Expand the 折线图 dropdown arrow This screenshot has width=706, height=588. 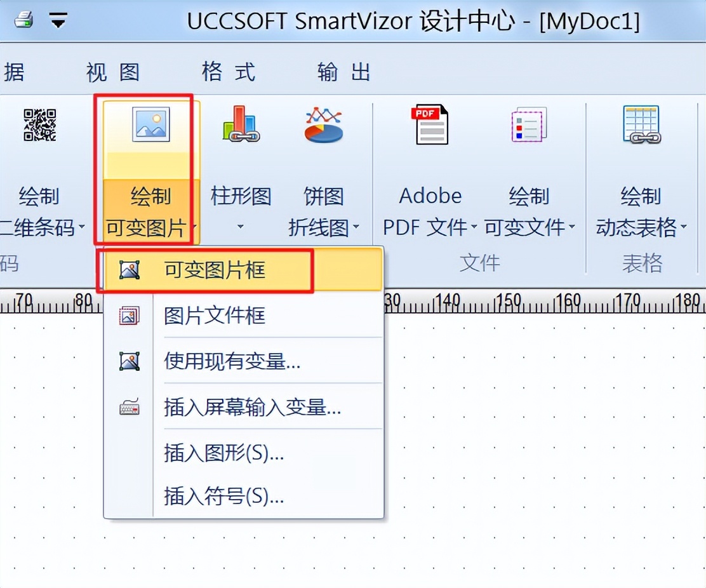(x=356, y=226)
